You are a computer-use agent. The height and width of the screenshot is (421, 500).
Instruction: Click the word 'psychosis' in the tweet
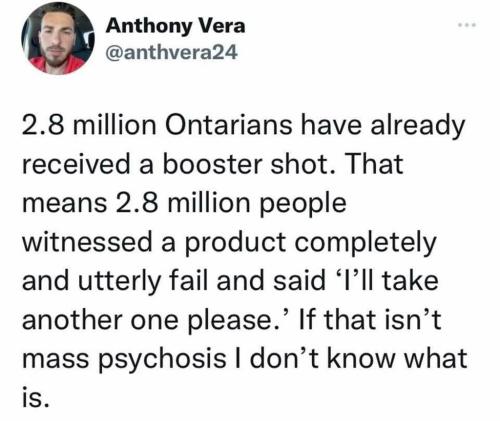[162, 360]
